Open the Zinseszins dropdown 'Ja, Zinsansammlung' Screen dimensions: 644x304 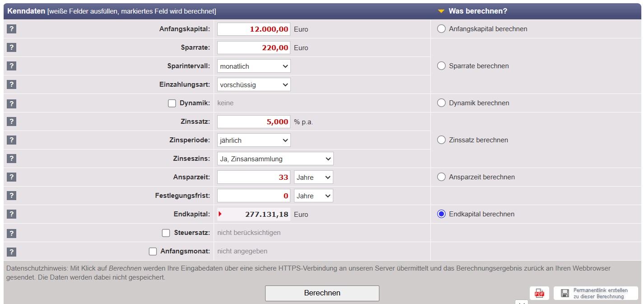[x=275, y=159]
